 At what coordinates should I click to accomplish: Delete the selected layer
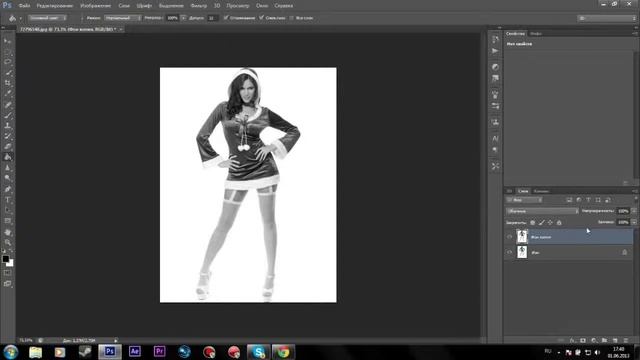point(626,340)
